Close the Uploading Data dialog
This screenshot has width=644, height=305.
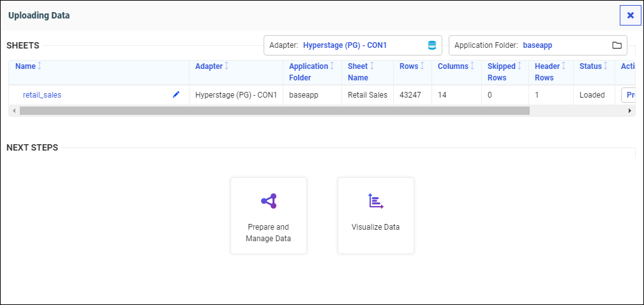tap(630, 15)
